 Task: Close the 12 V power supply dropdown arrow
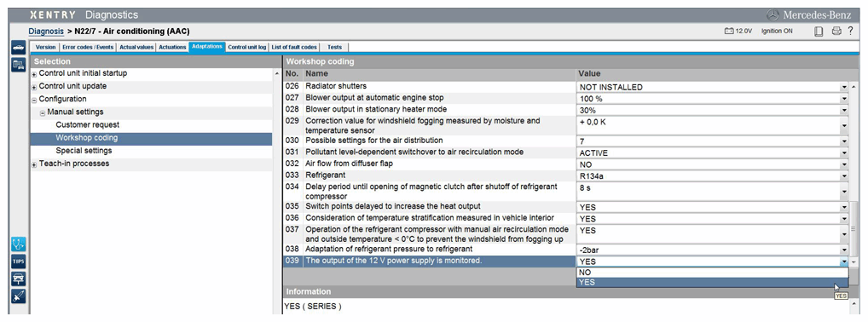(843, 262)
